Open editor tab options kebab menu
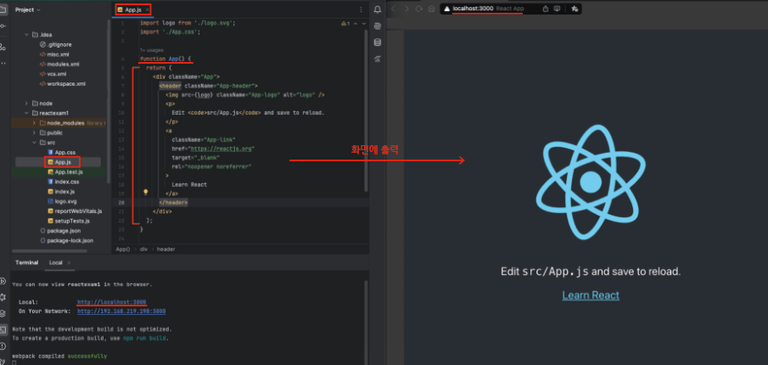The width and height of the screenshot is (768, 365). [x=361, y=9]
